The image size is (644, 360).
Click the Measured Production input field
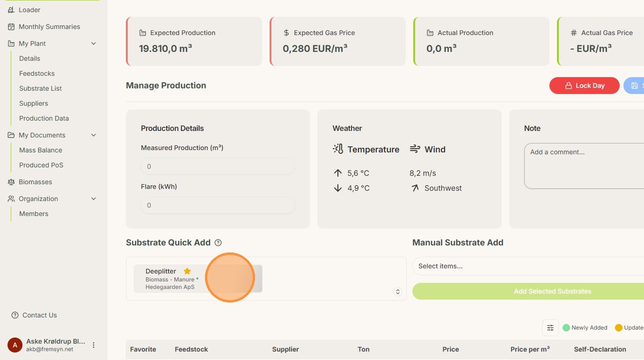pyautogui.click(x=218, y=166)
